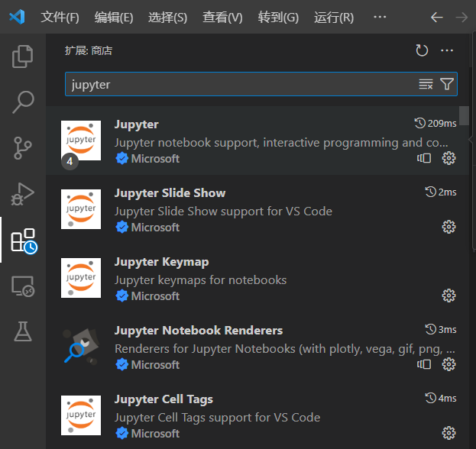Open Remote Explorer view
This screenshot has height=449, width=476.
[23, 286]
